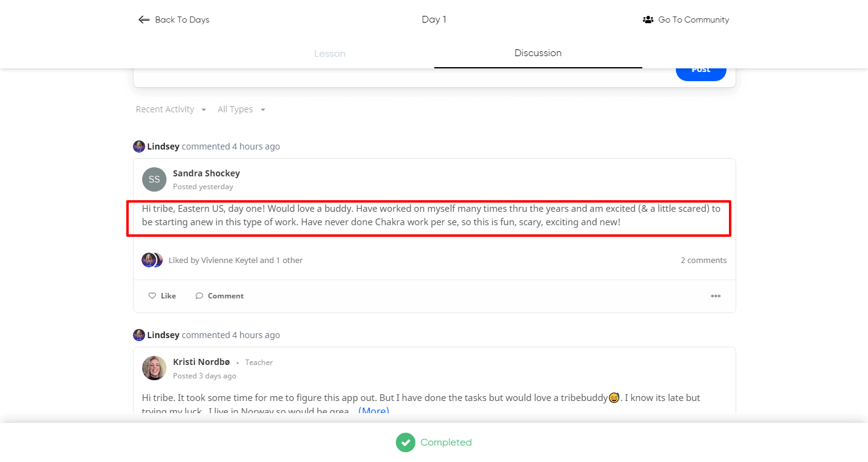Image resolution: width=868 pixels, height=462 pixels.
Task: Open the All Types filter dropdown
Action: (x=242, y=110)
